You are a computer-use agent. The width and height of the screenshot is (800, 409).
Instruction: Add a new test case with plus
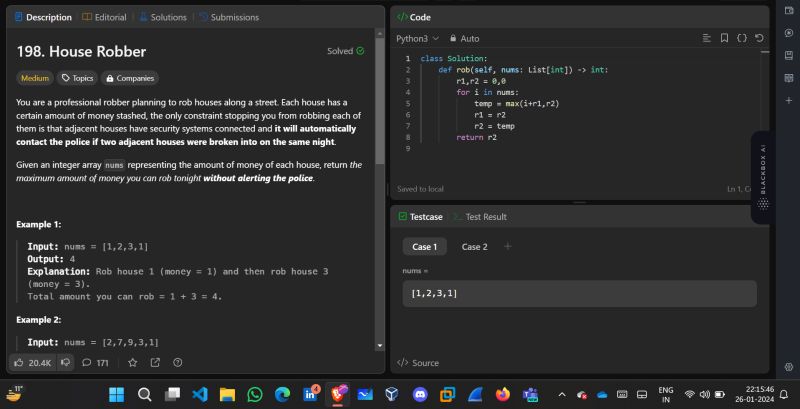(x=507, y=247)
